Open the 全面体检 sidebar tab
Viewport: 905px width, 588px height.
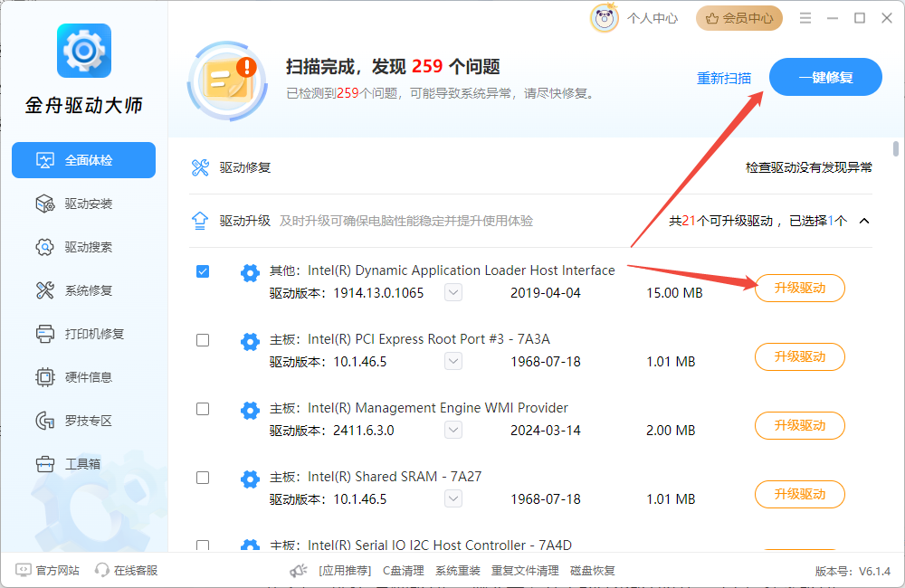(x=83, y=160)
